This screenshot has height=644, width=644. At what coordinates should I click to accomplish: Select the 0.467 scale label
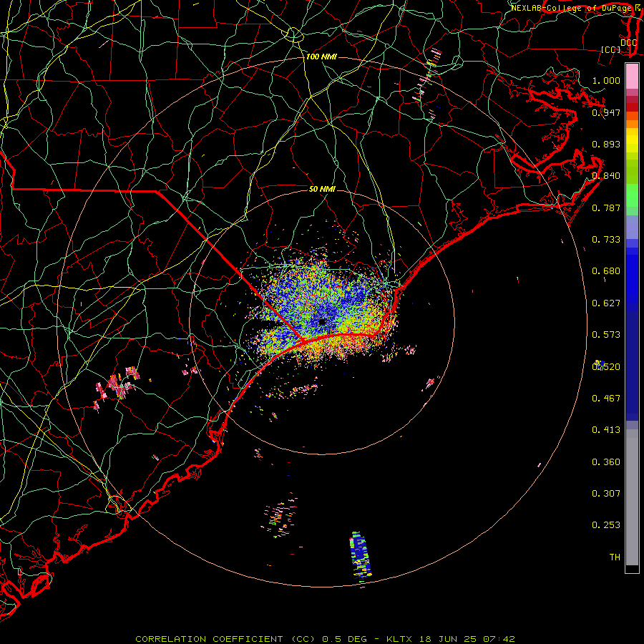(606, 399)
